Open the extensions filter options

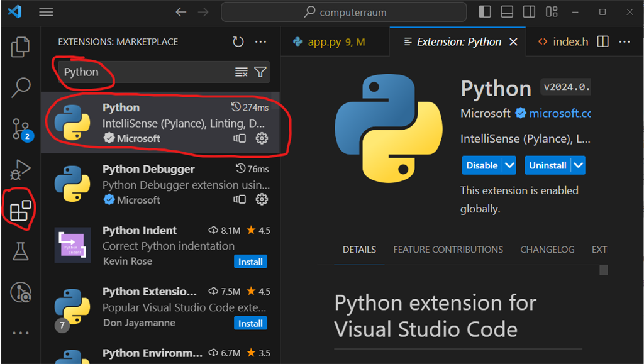[260, 72]
